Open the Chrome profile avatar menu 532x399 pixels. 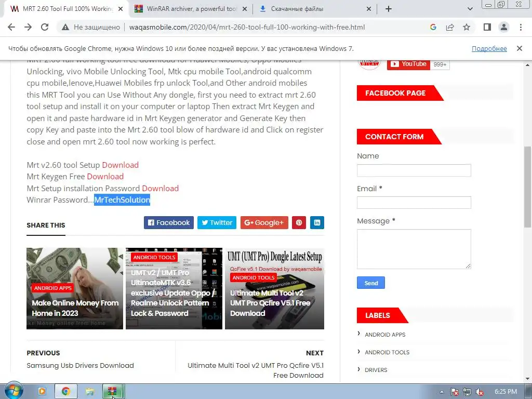pos(504,27)
